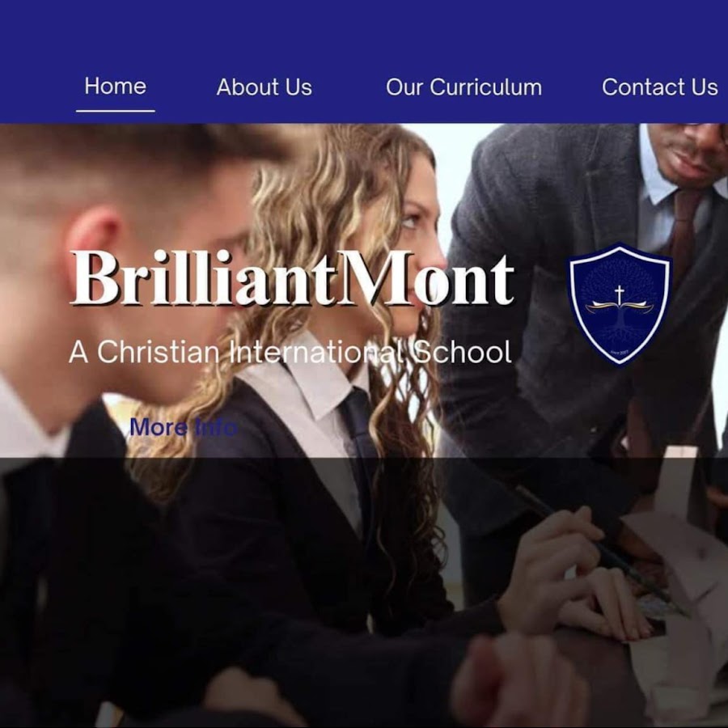Click the A Christian International School tagline
Viewport: 728px width, 728px height.
pyautogui.click(x=290, y=352)
